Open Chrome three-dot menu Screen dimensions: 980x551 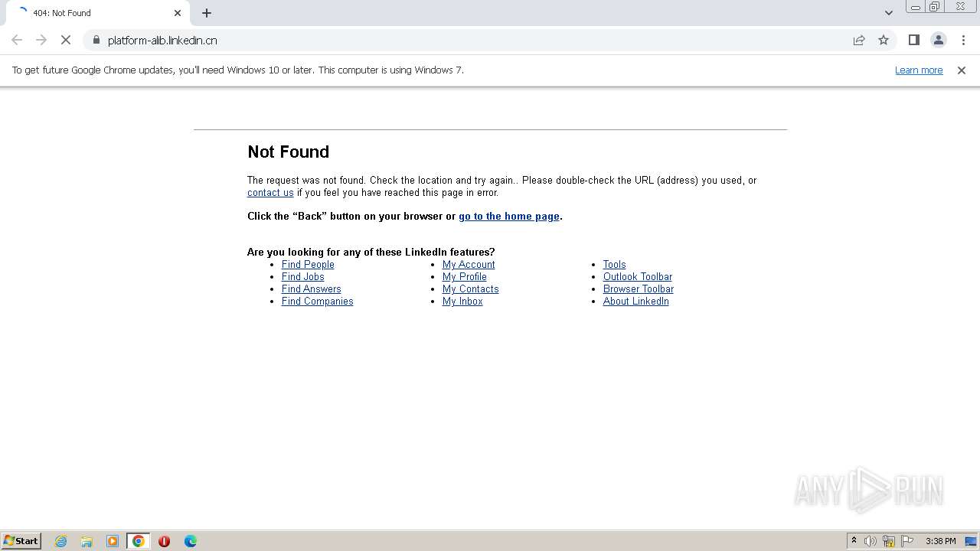[963, 40]
